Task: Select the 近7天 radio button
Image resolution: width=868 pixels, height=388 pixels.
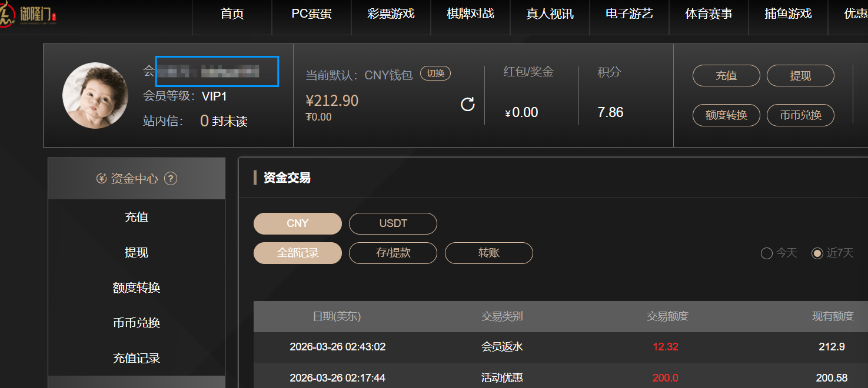Action: click(817, 253)
